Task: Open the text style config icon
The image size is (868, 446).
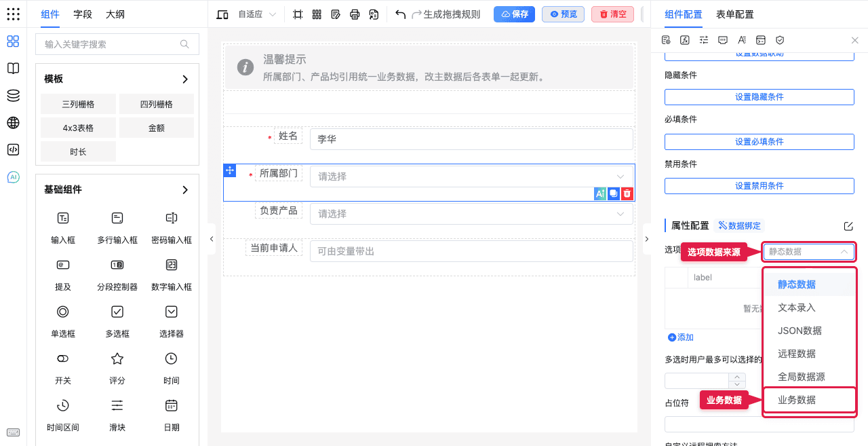Action: click(x=742, y=40)
